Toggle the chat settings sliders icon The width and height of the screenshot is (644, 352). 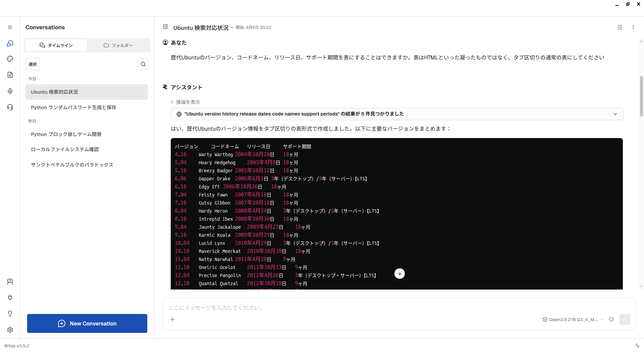pos(620,27)
